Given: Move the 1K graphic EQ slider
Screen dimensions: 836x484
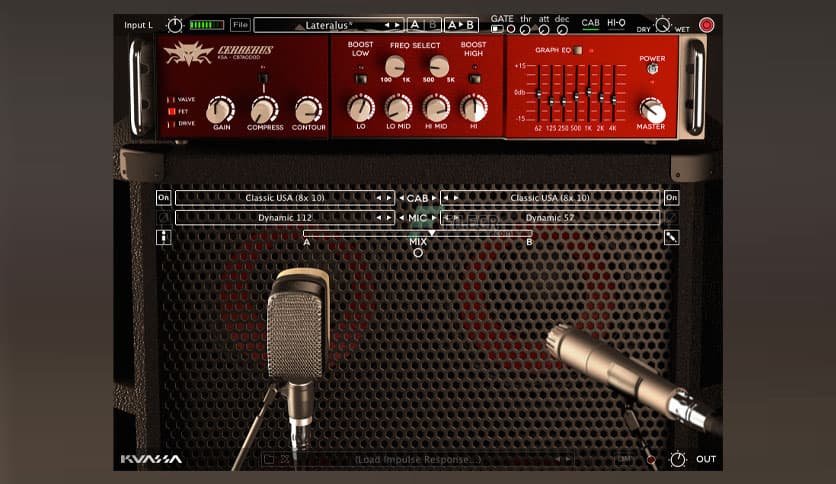Looking at the screenshot, I should click(x=589, y=92).
